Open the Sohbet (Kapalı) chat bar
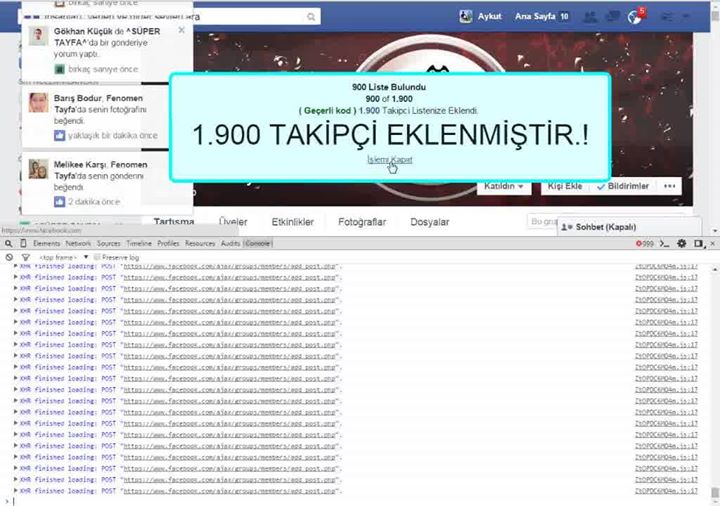 [x=629, y=227]
